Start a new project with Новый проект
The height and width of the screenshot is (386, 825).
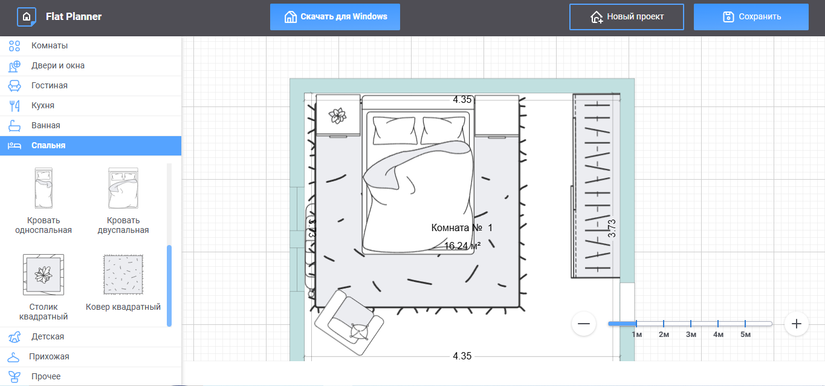coord(627,17)
